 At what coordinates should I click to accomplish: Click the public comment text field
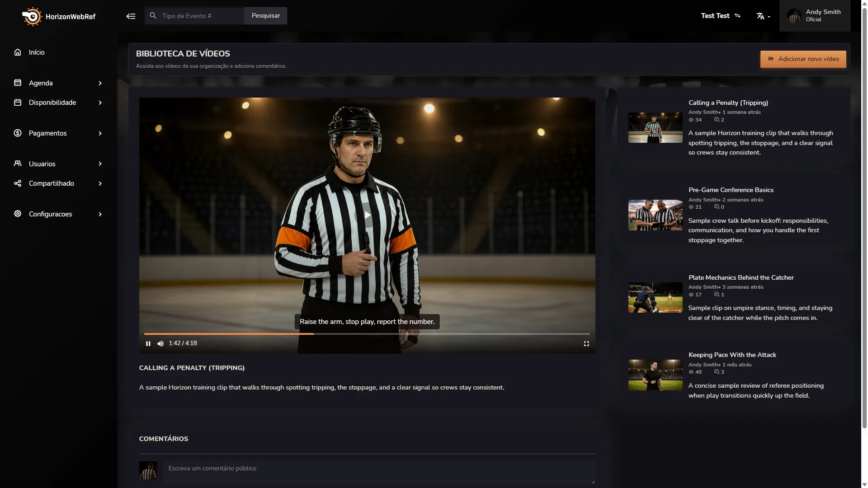(379, 473)
